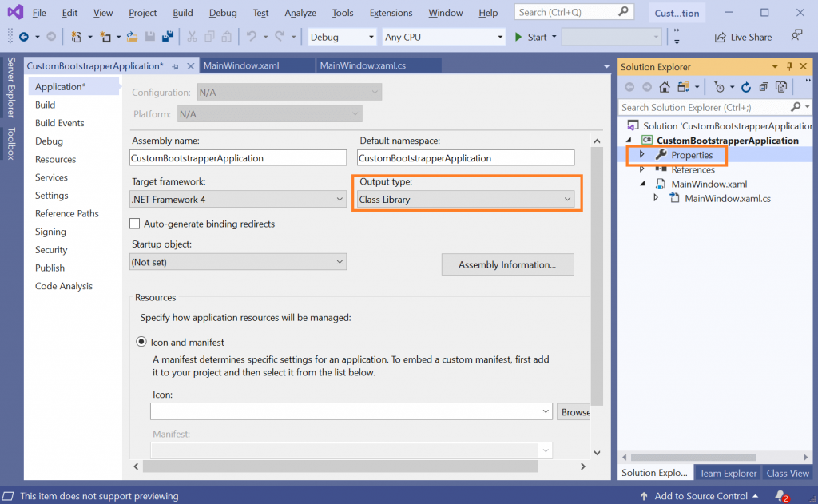The image size is (818, 504).
Task: Click inside the Assembly name field
Action: [x=237, y=157]
